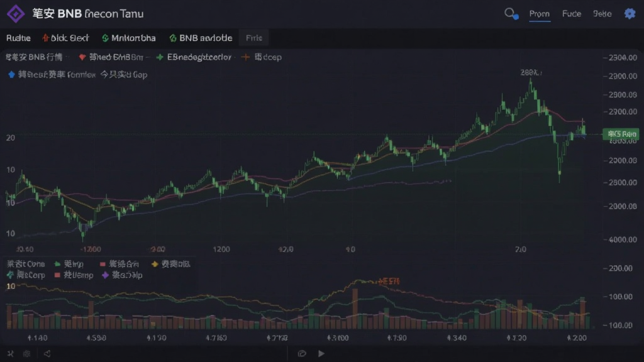Click the red icon beside Bidc Elect

coord(45,38)
